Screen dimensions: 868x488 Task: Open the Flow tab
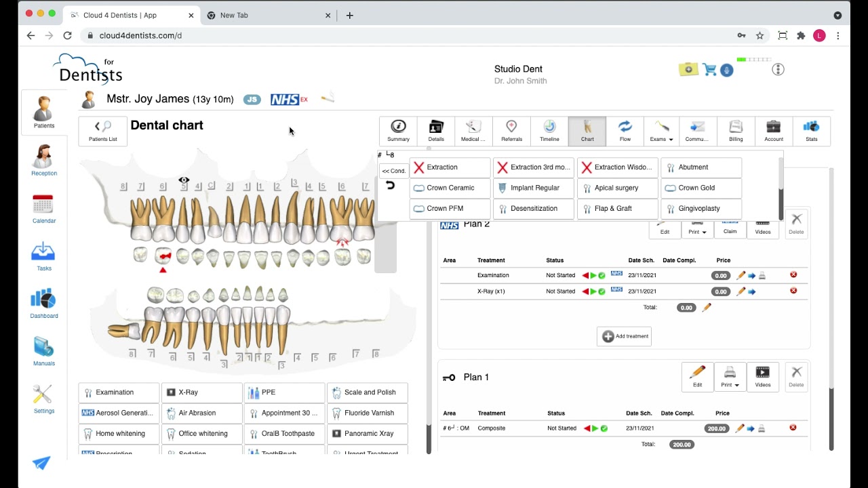coord(625,131)
